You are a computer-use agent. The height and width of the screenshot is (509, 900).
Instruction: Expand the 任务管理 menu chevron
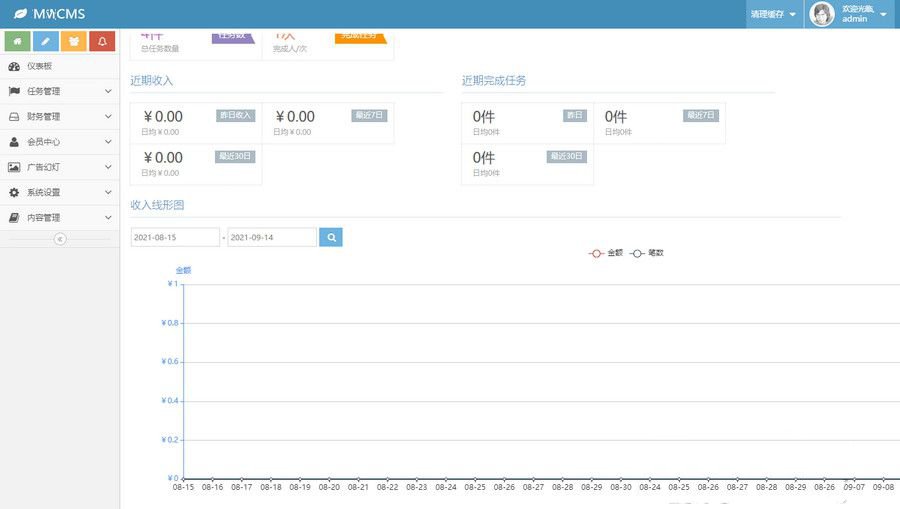pos(108,91)
